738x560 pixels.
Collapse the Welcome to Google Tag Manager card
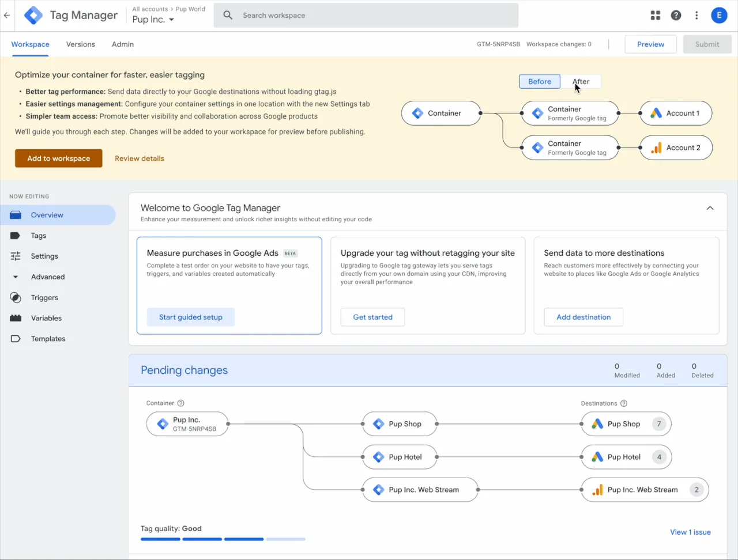pyautogui.click(x=710, y=208)
